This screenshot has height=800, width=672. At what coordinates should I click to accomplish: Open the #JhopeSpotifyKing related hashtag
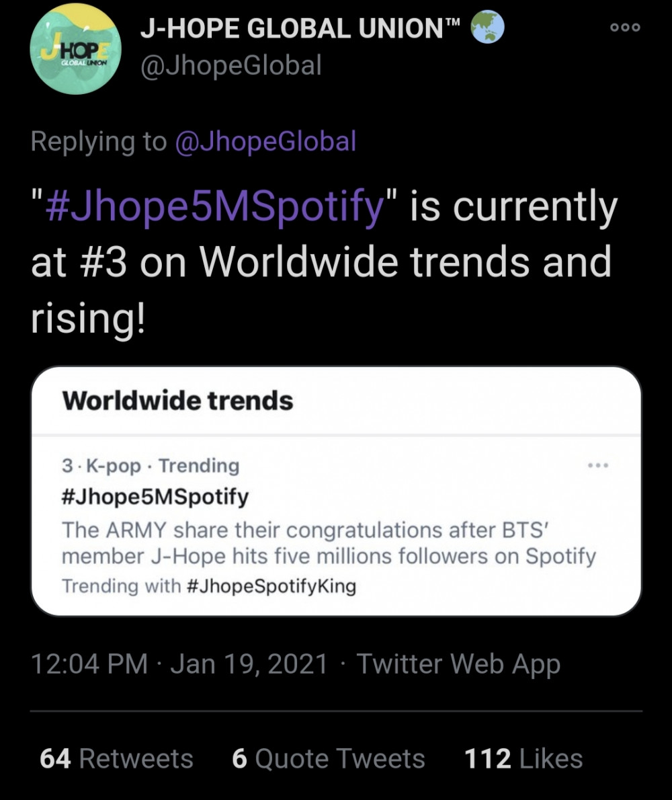click(x=271, y=586)
